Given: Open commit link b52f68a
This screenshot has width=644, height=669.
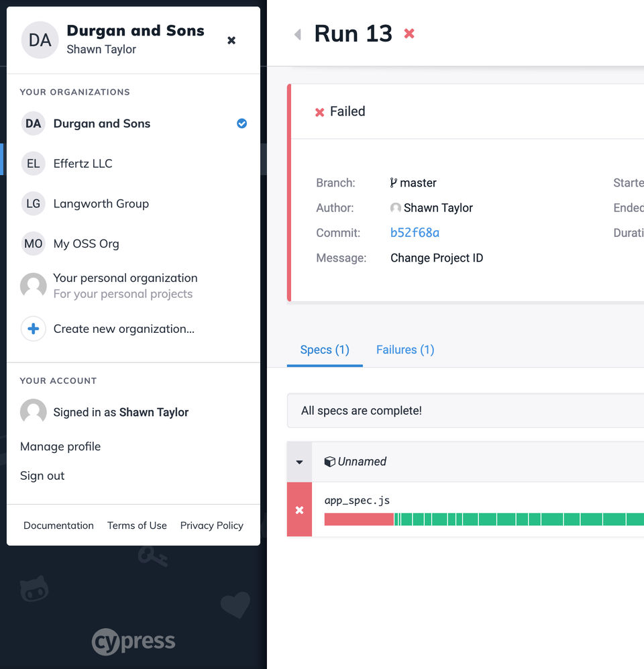Looking at the screenshot, I should (x=415, y=233).
